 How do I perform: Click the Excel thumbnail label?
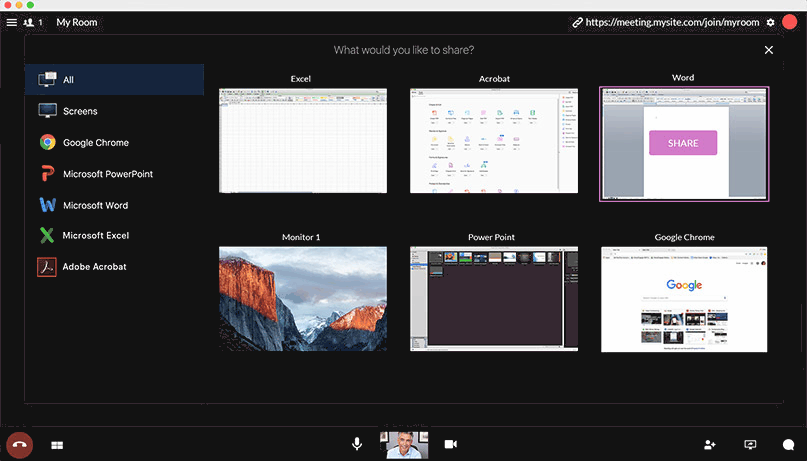tap(301, 79)
